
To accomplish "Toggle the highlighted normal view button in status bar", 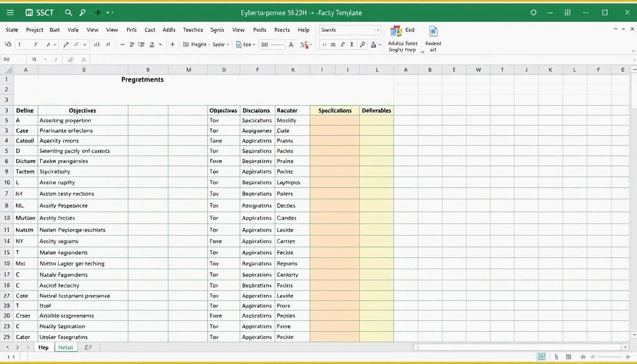I will tap(541, 357).
